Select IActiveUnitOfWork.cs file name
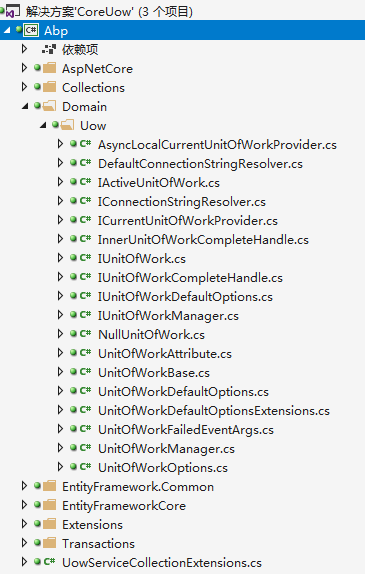This screenshot has height=574, width=365. [x=159, y=183]
